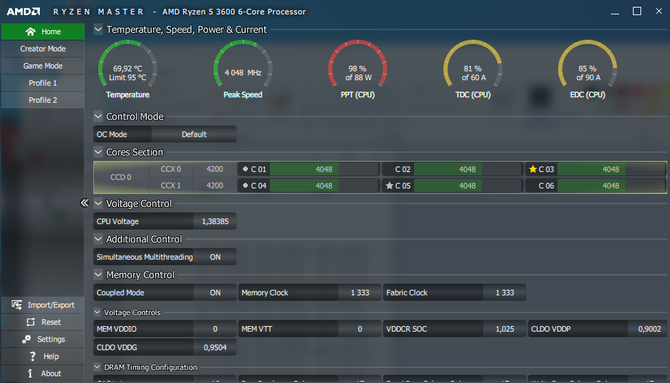670x383 pixels.
Task: Click CLDO VDDG value 0,9504
Action: click(215, 348)
